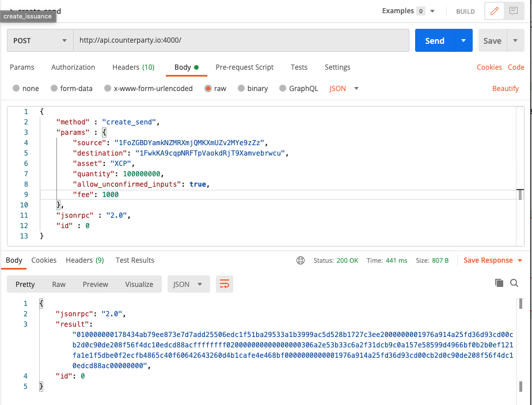
Task: Open the edit pencil icon in header
Action: 495,11
